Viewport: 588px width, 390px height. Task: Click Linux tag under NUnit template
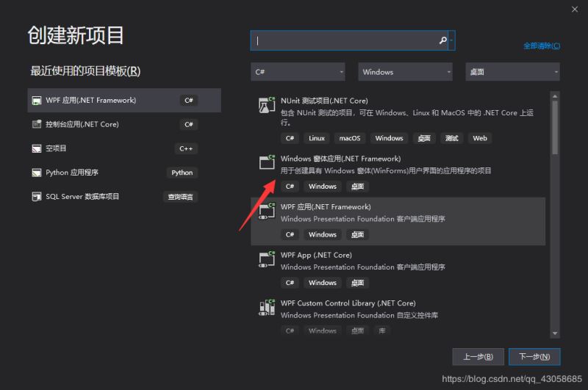tap(317, 138)
